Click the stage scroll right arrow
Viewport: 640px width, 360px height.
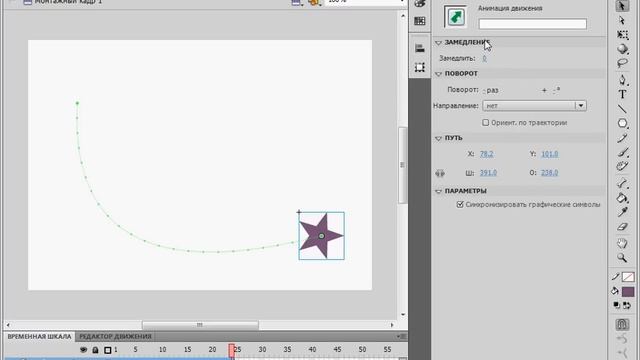coord(392,325)
